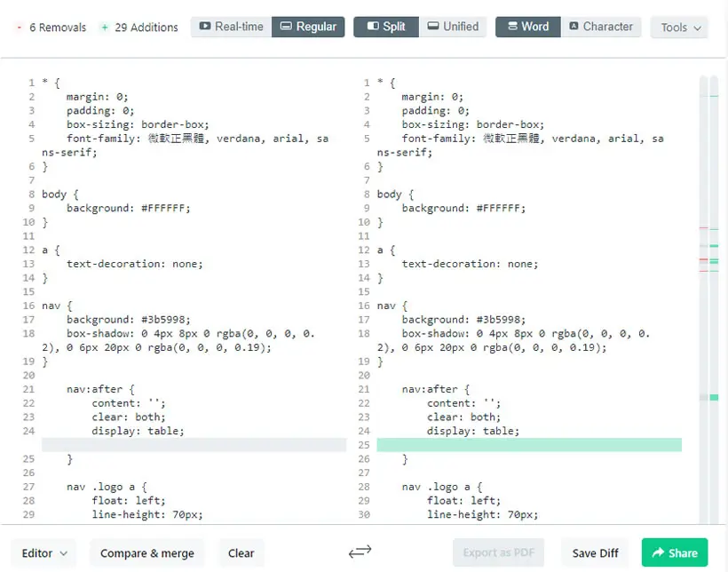The image size is (728, 572).
Task: Switch to Real-time comparison mode
Action: tap(231, 27)
